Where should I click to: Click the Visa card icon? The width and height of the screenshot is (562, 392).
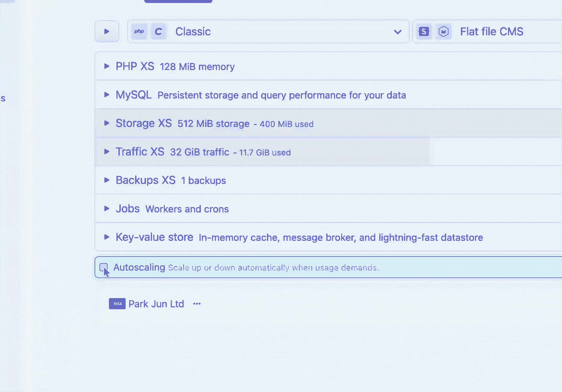117,304
